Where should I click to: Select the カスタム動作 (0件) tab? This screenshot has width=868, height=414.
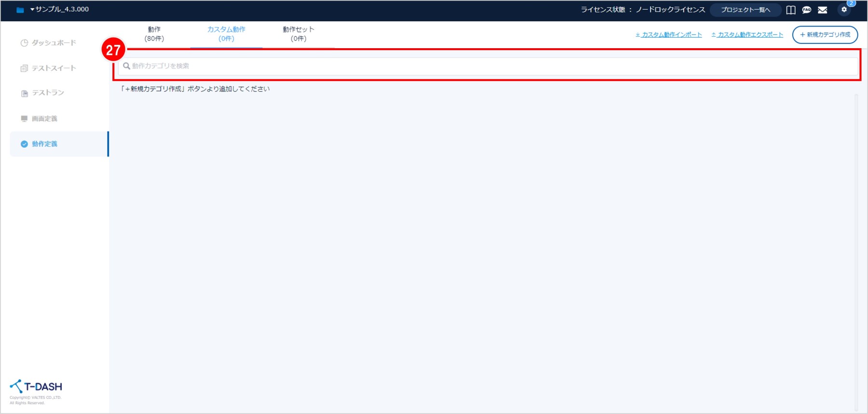click(226, 34)
